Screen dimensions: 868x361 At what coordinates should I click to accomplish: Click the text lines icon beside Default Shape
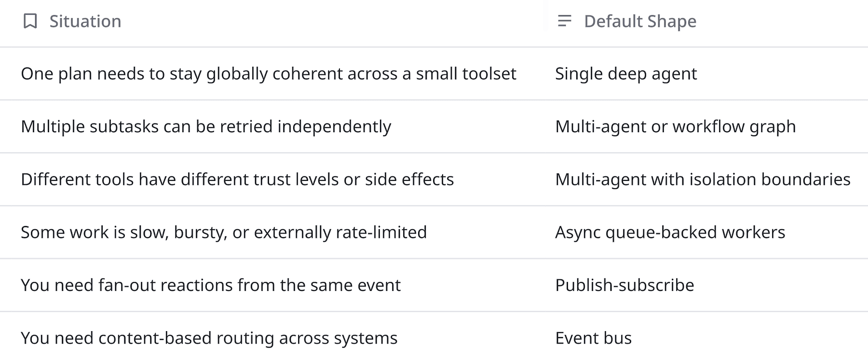[x=564, y=21]
